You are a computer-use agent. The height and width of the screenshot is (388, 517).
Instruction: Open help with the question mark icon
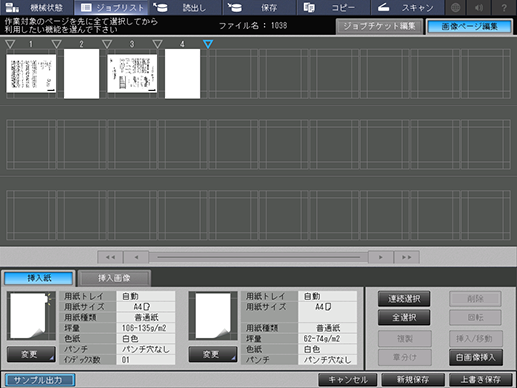coord(504,7)
